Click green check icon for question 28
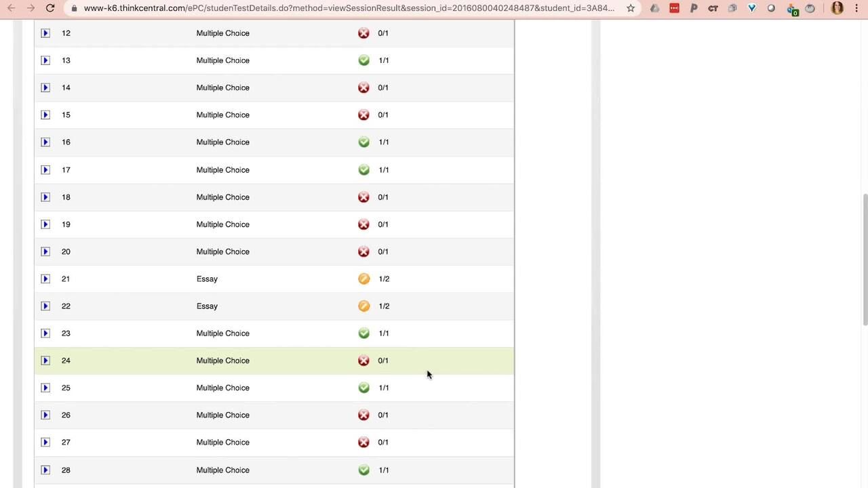868x488 pixels. tap(364, 470)
